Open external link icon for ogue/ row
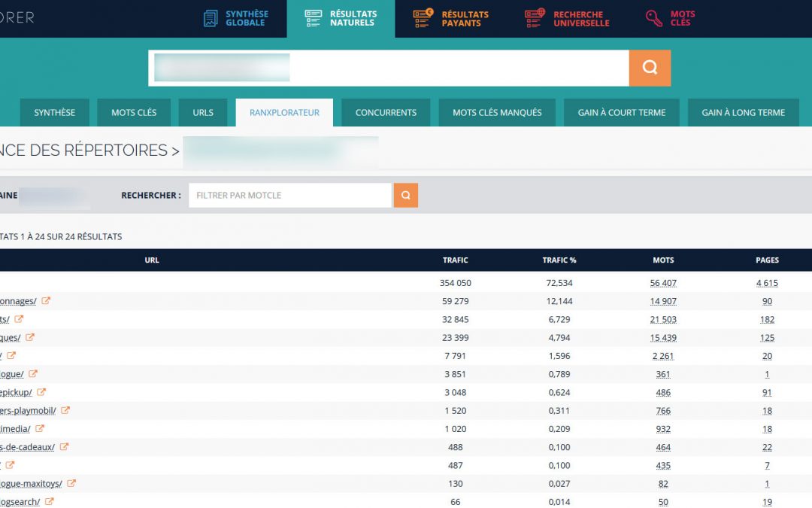This screenshot has width=812, height=508. pos(33,374)
